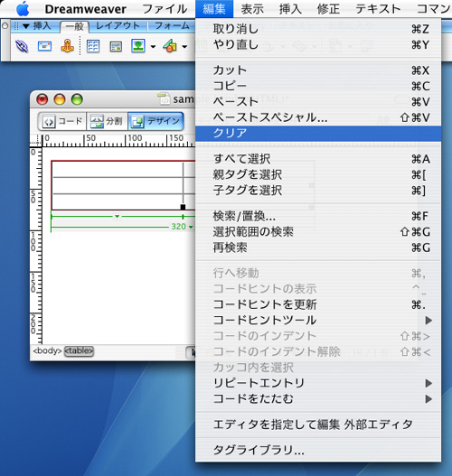
Task: Click the ruler origin corner box
Action: tap(36, 141)
